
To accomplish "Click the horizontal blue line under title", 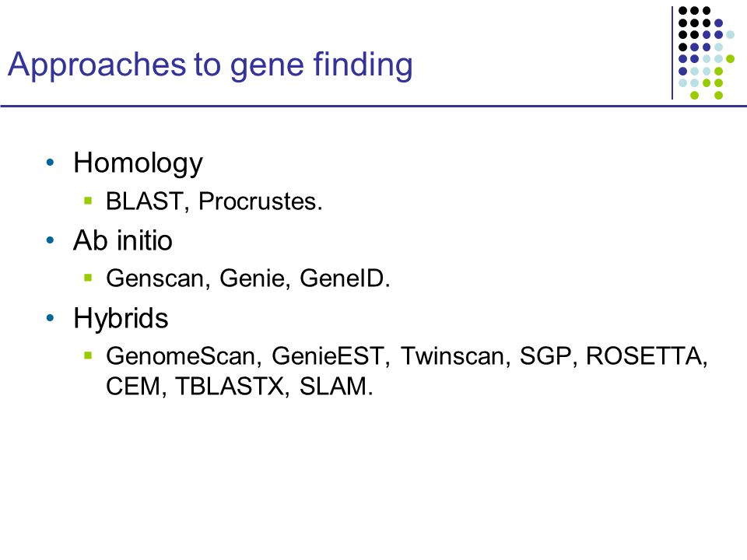I will (x=373, y=106).
